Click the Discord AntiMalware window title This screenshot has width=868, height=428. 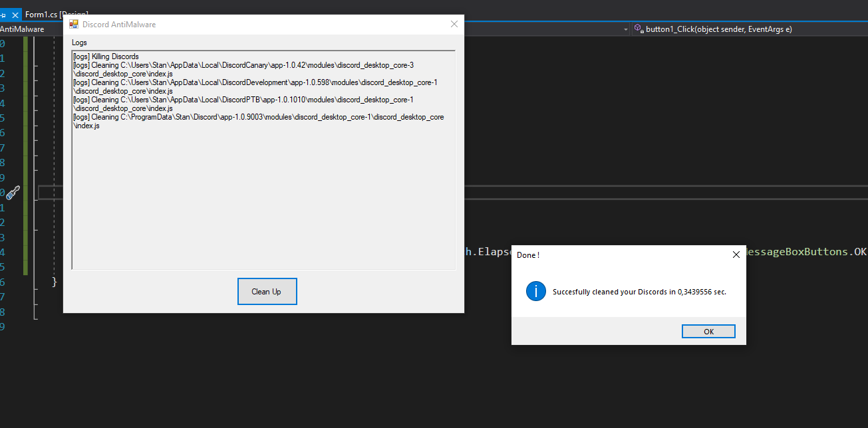pyautogui.click(x=119, y=25)
